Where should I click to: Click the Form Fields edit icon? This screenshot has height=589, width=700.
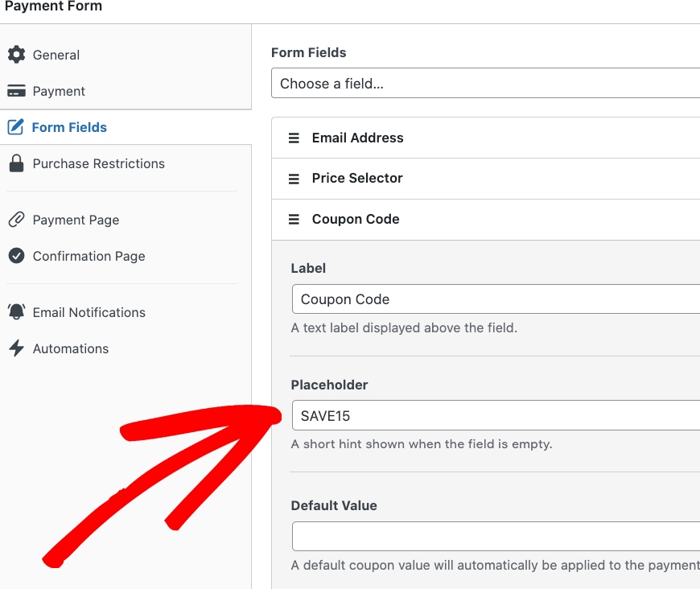(15, 127)
